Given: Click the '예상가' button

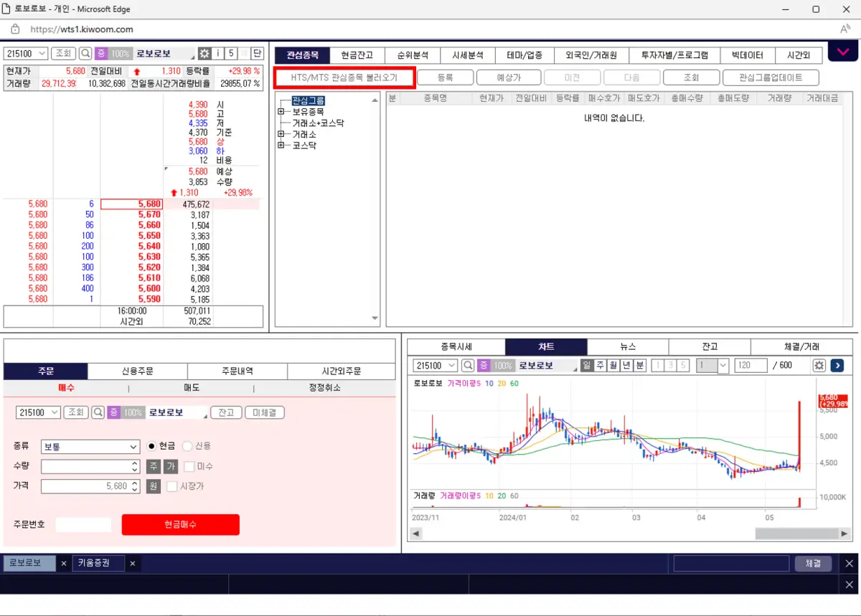Looking at the screenshot, I should coord(509,77).
